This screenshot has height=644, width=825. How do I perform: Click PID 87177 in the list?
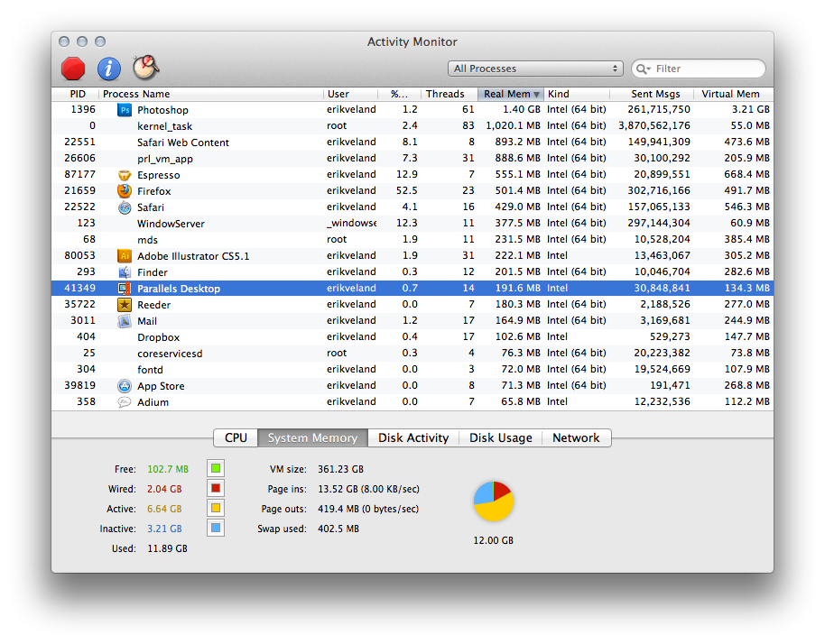coord(79,174)
